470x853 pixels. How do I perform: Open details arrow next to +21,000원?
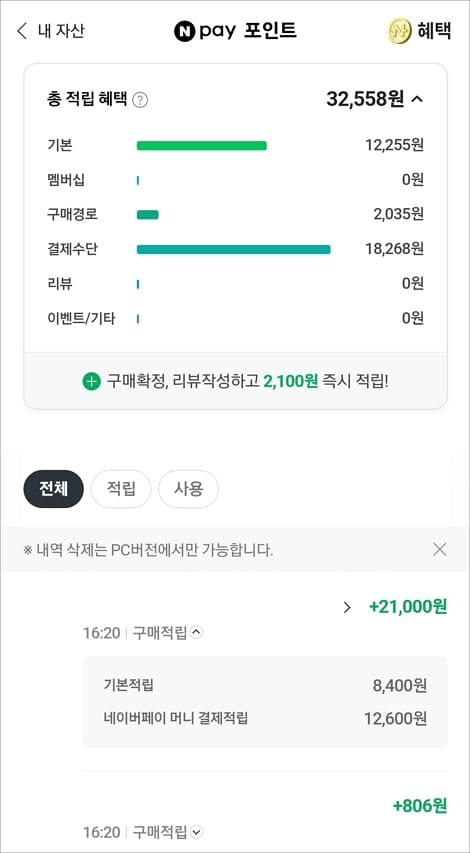(x=347, y=607)
